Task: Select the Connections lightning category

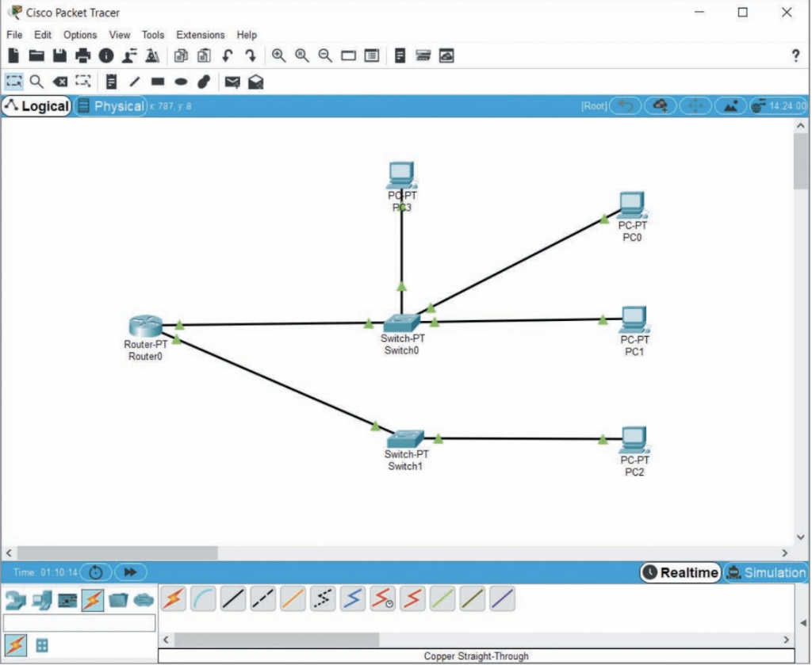Action: pos(93,600)
